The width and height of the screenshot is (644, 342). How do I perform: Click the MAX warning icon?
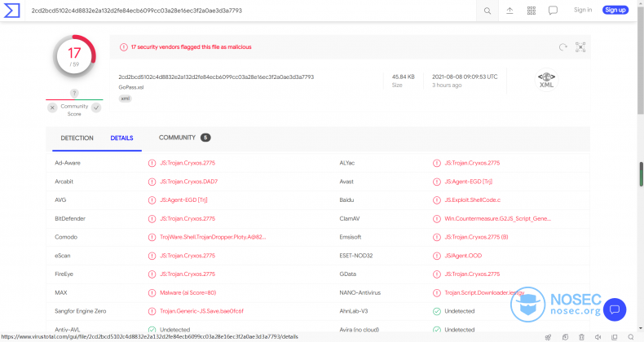152,293
